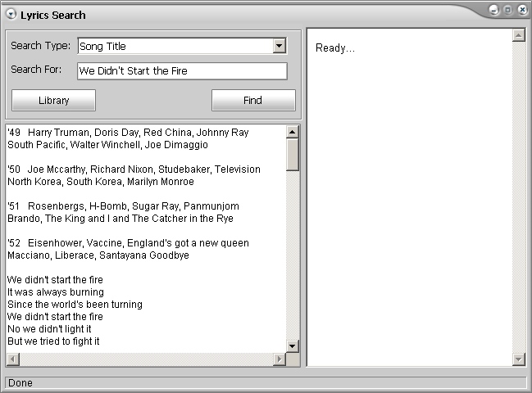This screenshot has width=532, height=393.
Task: Click lyrics panel scroll down arrow
Action: (x=293, y=346)
